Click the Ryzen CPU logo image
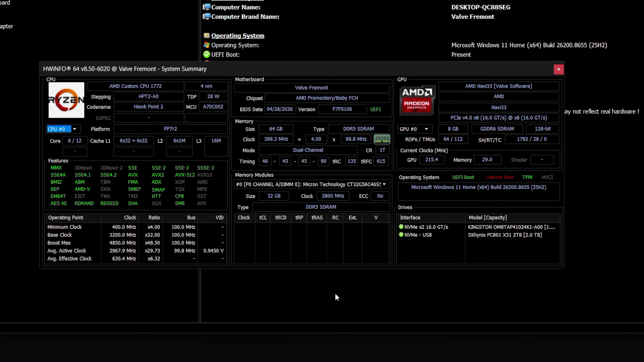This screenshot has width=644, height=362. [66, 100]
